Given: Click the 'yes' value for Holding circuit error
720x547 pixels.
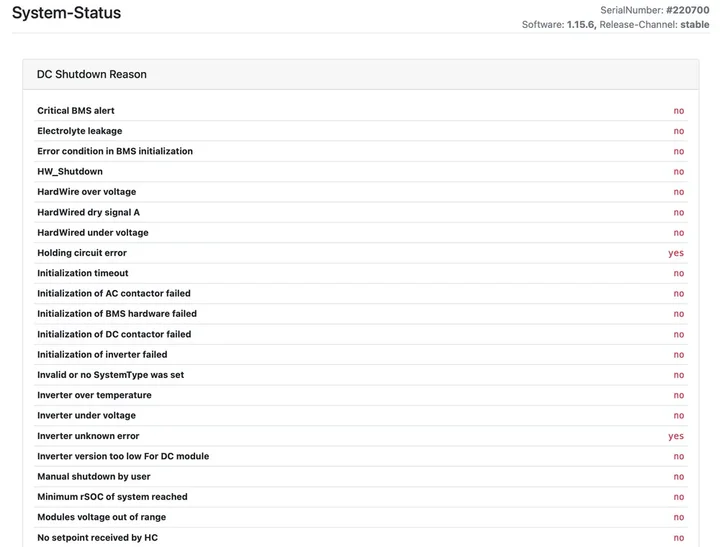Looking at the screenshot, I should (x=676, y=253).
